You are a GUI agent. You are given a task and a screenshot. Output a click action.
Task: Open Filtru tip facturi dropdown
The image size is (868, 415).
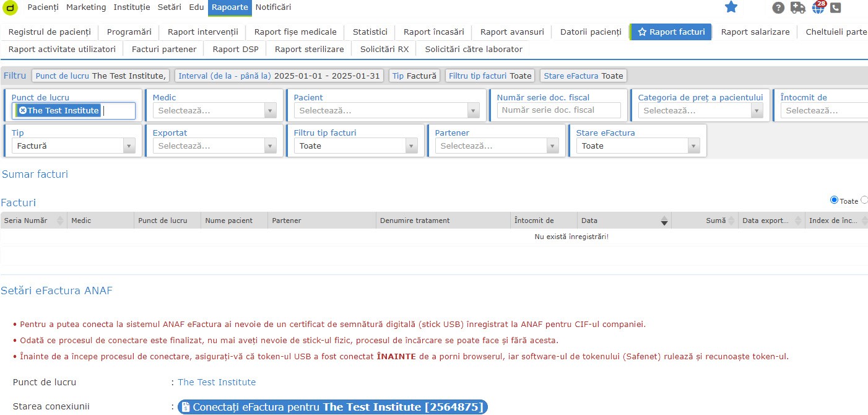coord(356,146)
